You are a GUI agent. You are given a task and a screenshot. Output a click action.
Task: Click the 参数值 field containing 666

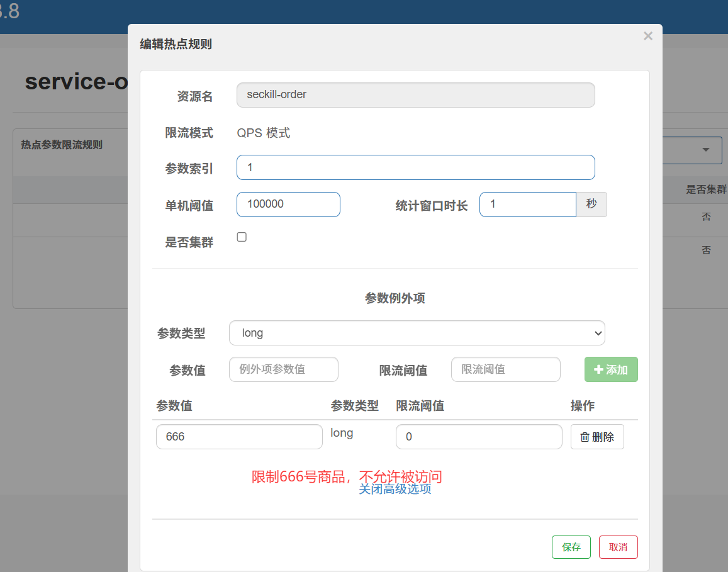(x=239, y=437)
